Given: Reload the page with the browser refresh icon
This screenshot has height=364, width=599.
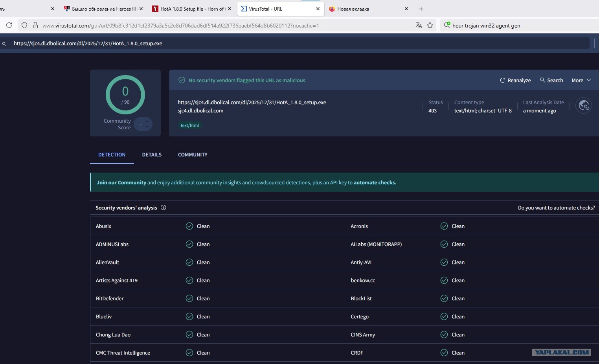Looking at the screenshot, I should click(x=9, y=25).
